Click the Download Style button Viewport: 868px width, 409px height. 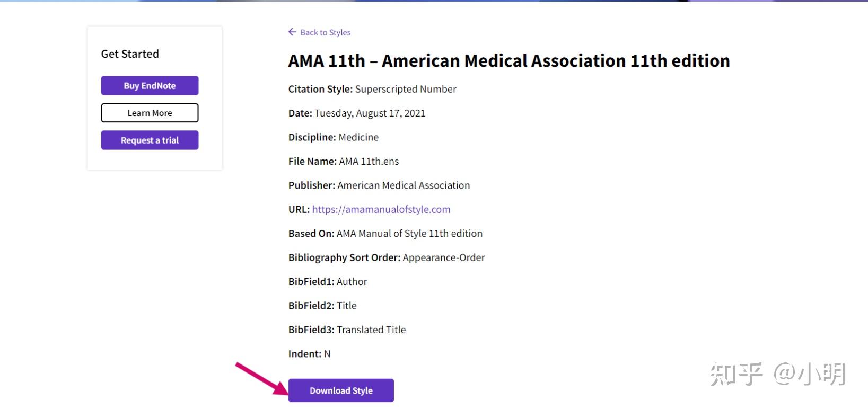click(x=341, y=390)
